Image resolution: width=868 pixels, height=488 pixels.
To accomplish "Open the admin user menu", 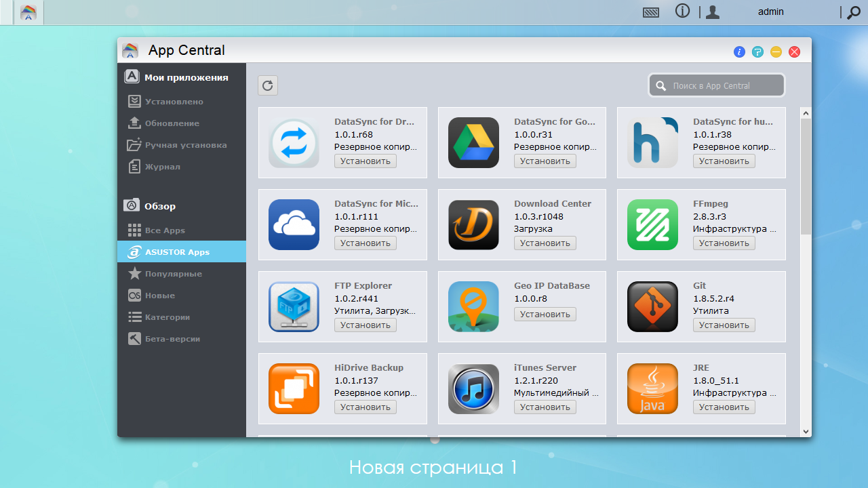I will pos(771,12).
